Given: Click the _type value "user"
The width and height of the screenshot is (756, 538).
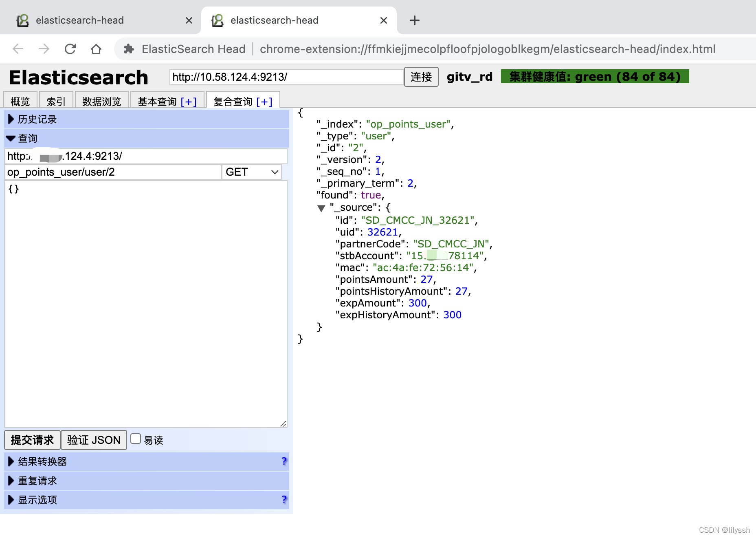Looking at the screenshot, I should pos(376,136).
